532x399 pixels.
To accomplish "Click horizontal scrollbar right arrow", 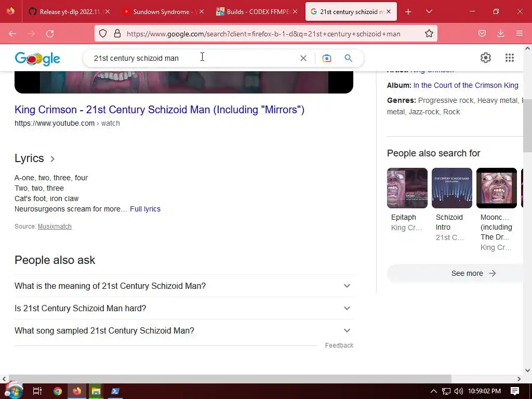I will point(519,379).
